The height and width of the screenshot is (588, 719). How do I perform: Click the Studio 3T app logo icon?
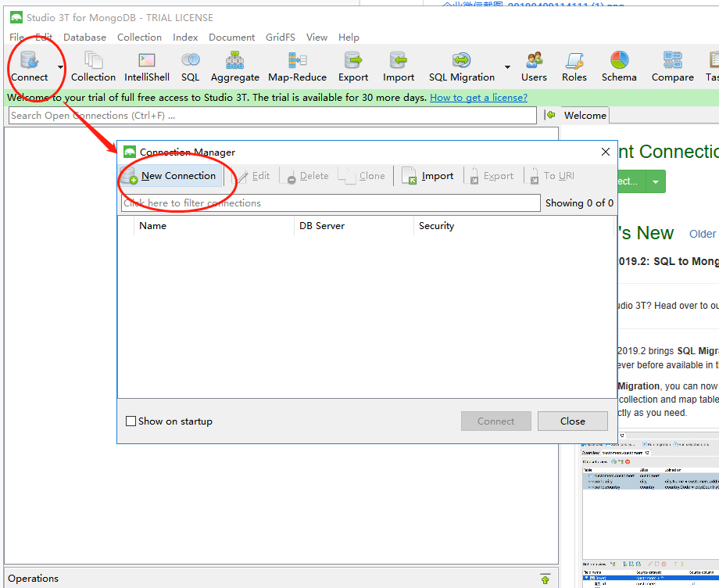pyautogui.click(x=16, y=17)
